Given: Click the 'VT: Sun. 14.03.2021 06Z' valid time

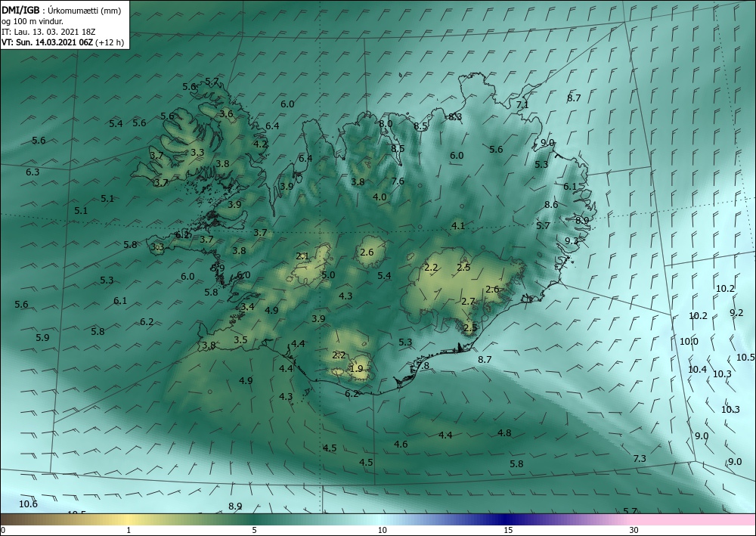Looking at the screenshot, I should (x=47, y=42).
